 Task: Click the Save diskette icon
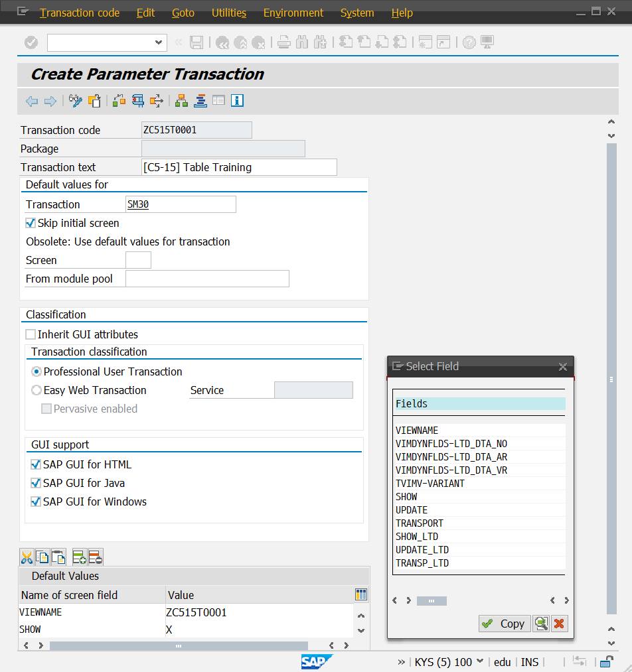coord(197,42)
